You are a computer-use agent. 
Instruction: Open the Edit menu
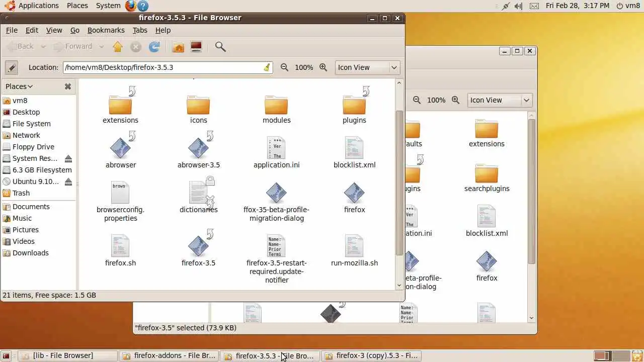(x=32, y=30)
